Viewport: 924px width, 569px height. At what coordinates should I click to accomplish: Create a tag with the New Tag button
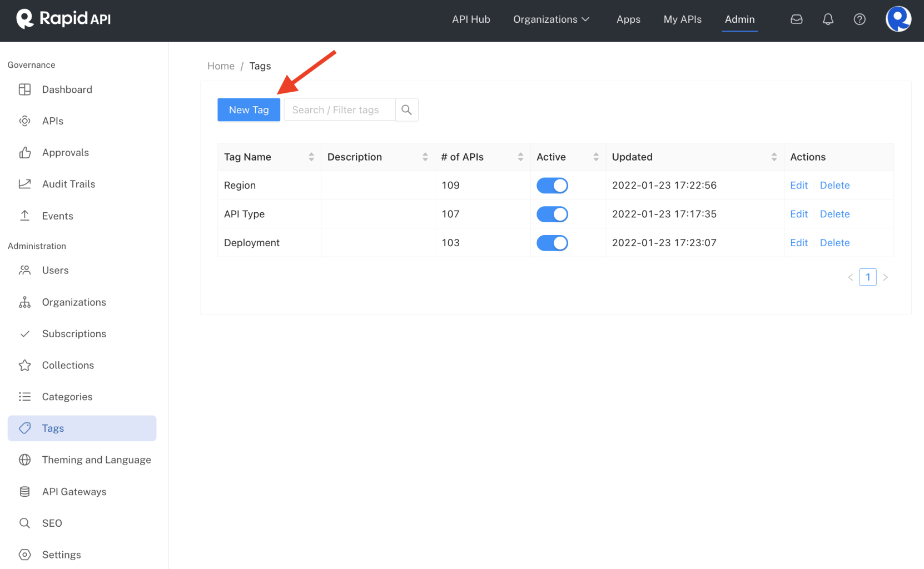(249, 110)
